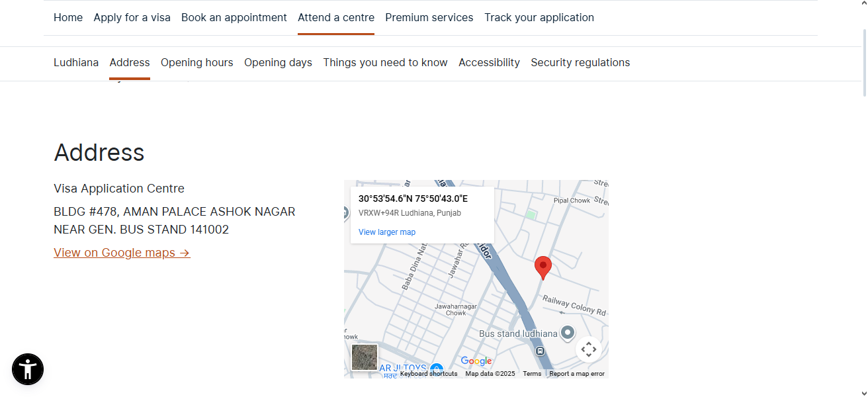
Task: Select the Bus stand ludhiana place icon
Action: click(x=568, y=333)
